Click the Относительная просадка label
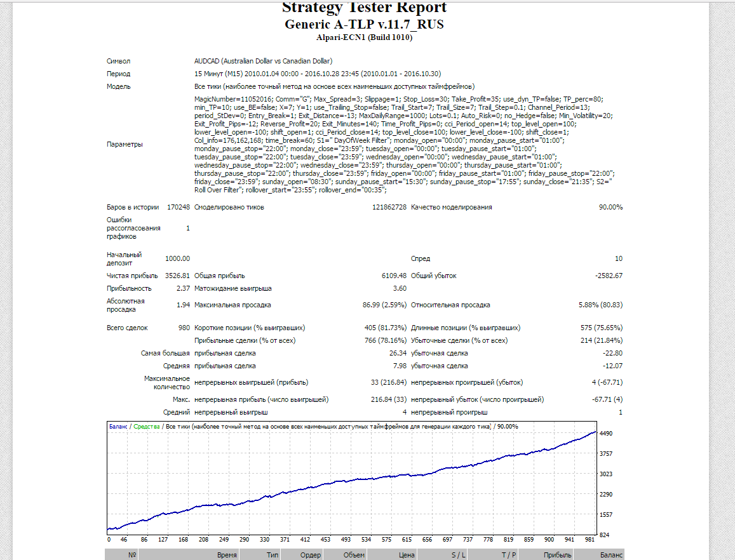The height and width of the screenshot is (560, 735). coord(450,305)
